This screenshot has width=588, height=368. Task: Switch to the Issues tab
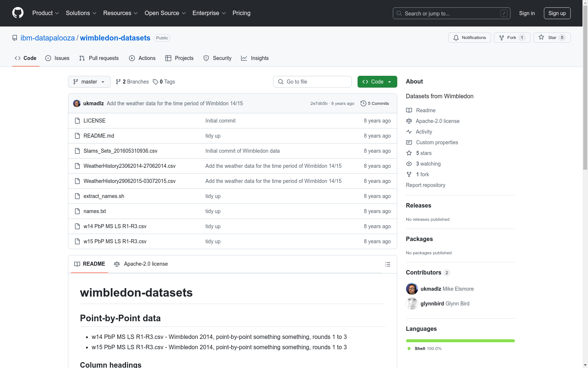tap(57, 58)
